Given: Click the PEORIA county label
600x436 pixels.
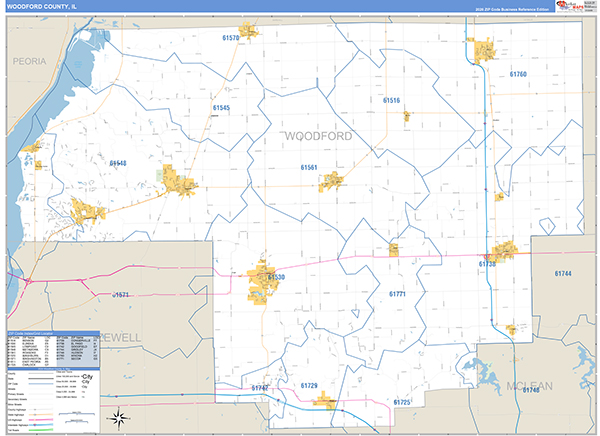Looking at the screenshot, I should point(29,61).
